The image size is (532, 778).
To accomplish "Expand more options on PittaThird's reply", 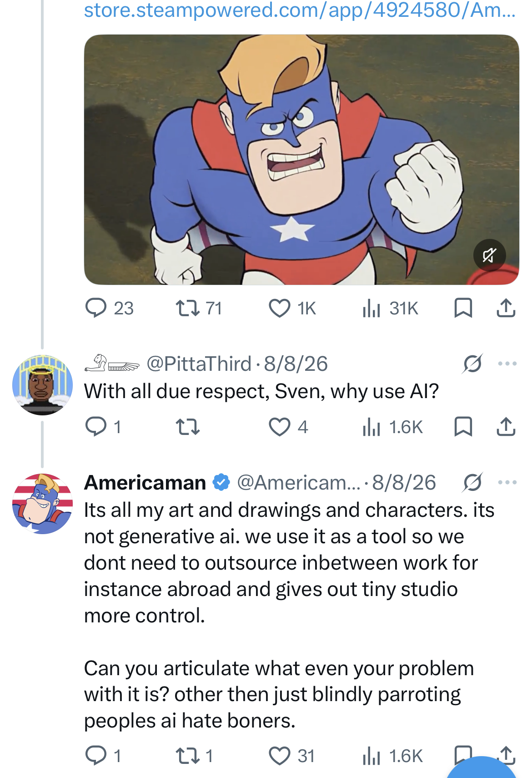I will 507,364.
